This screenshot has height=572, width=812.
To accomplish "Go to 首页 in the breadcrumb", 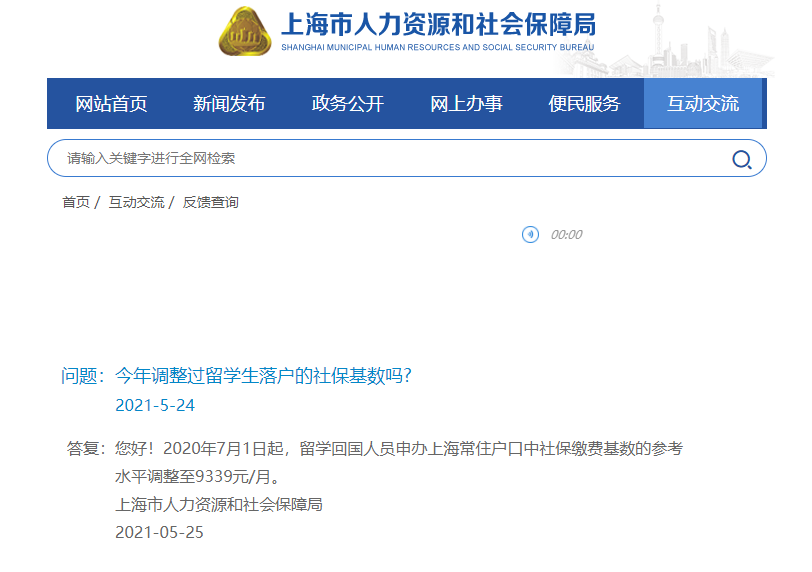I will click(x=76, y=202).
